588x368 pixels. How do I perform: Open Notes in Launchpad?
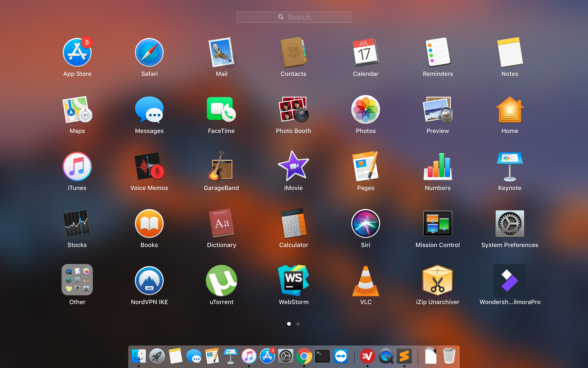[510, 52]
